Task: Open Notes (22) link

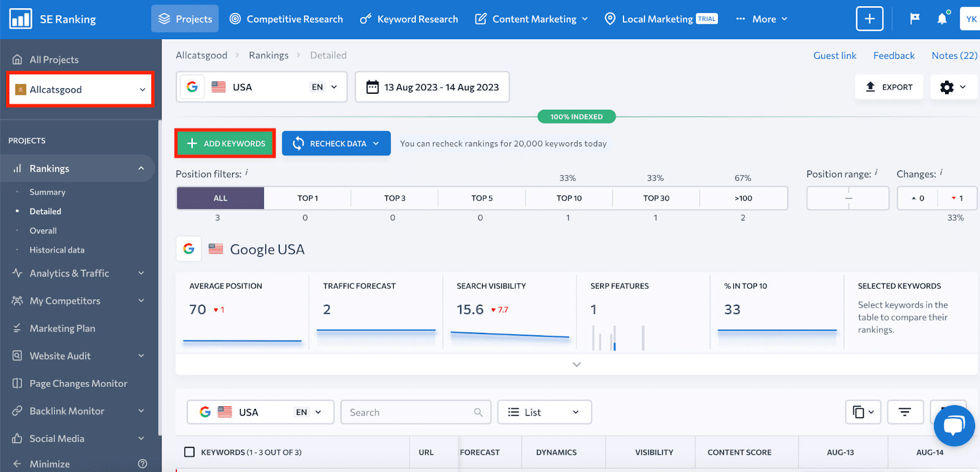Action: (x=954, y=55)
